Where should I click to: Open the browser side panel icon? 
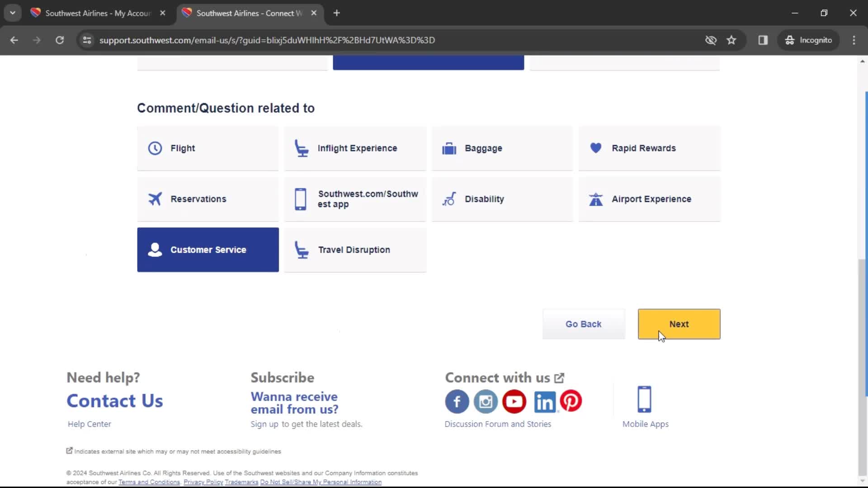tap(763, 40)
